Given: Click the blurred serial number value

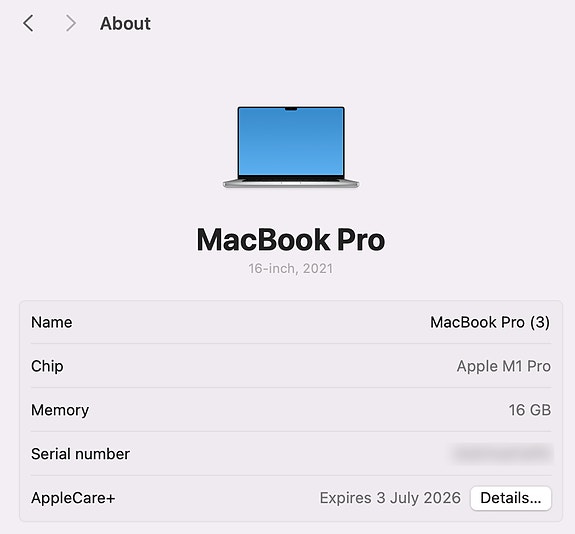Looking at the screenshot, I should [502, 454].
